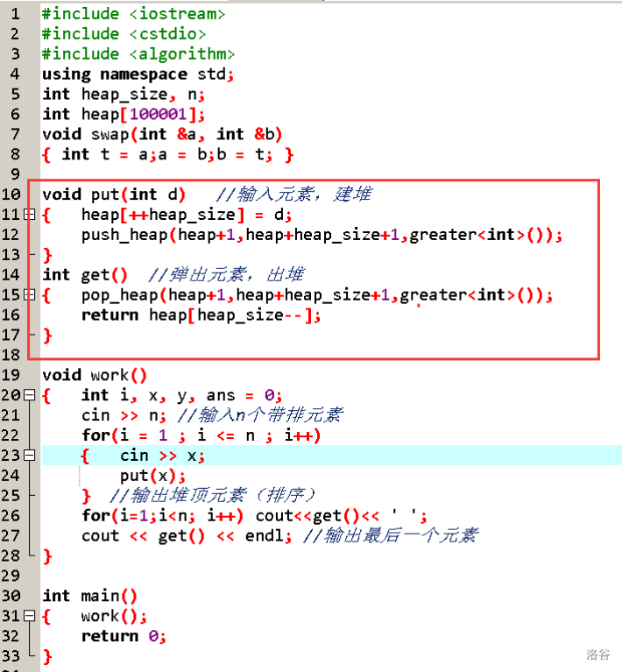Click 'heap[++heap_size] = d;' statement
Screen dimensions: 622x672
coord(187,215)
